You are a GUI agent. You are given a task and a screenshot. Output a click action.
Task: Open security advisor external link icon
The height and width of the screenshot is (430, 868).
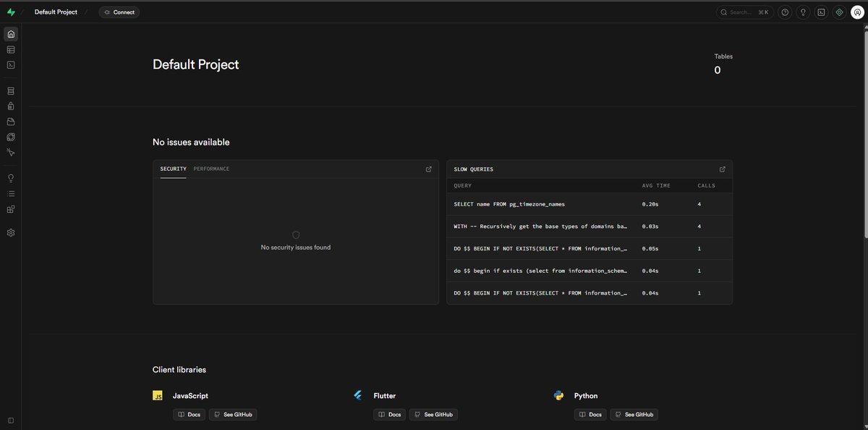tap(429, 169)
